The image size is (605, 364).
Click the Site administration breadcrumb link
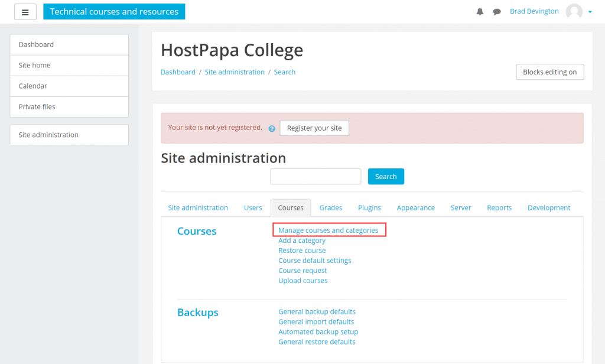[x=235, y=72]
